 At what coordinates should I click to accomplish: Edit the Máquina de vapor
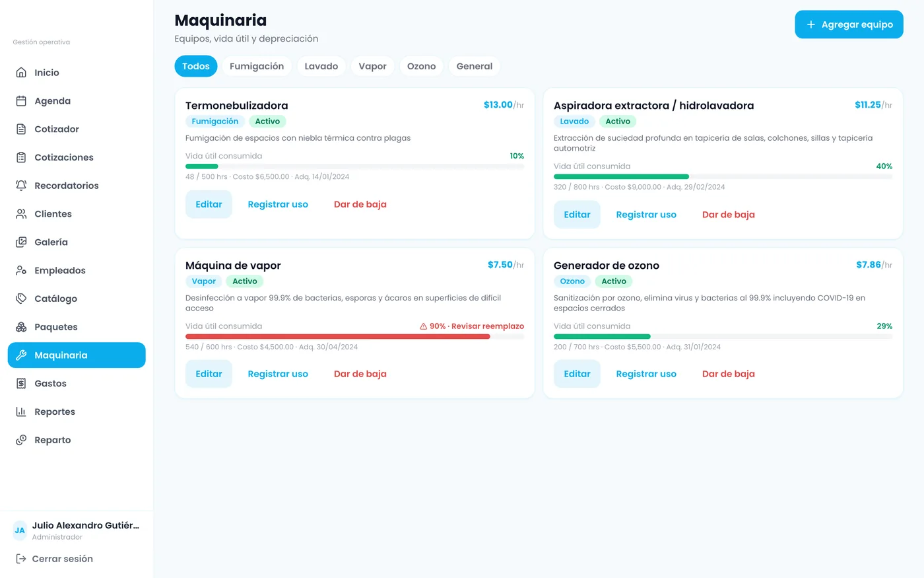209,374
